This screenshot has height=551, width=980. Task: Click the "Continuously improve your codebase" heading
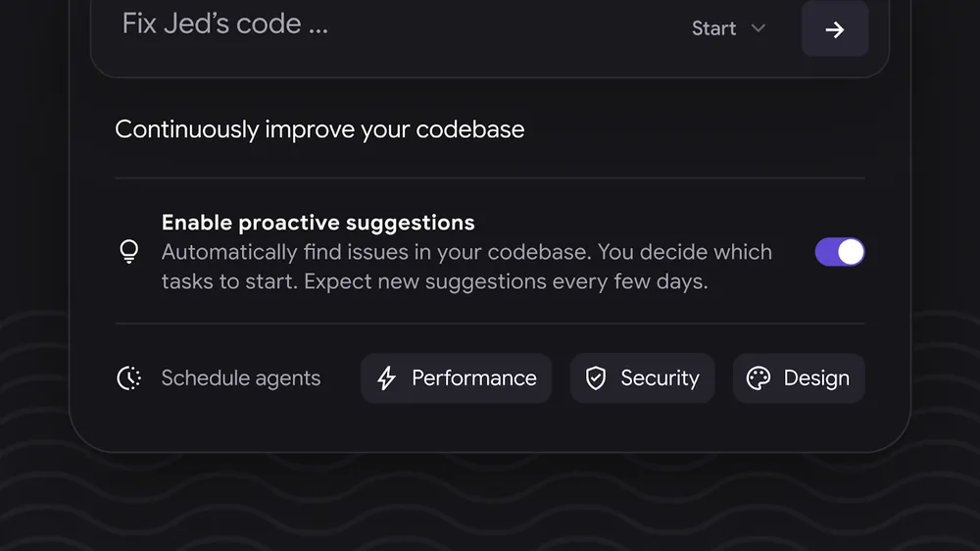319,129
